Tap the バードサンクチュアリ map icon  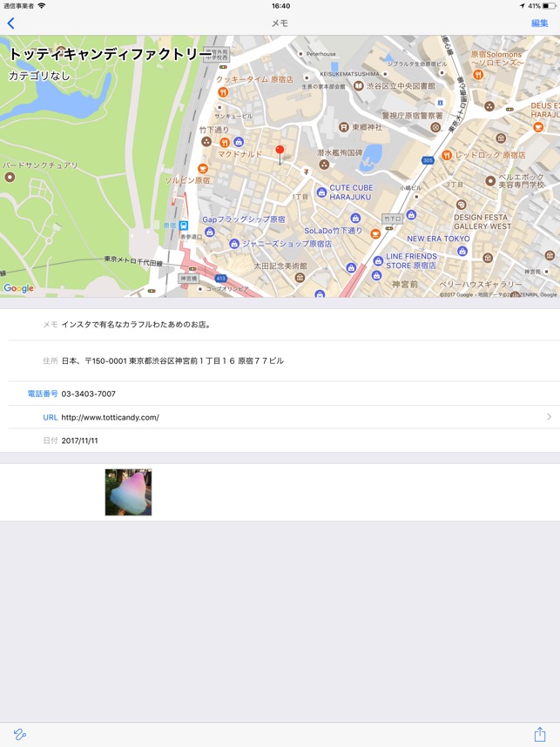(10, 178)
